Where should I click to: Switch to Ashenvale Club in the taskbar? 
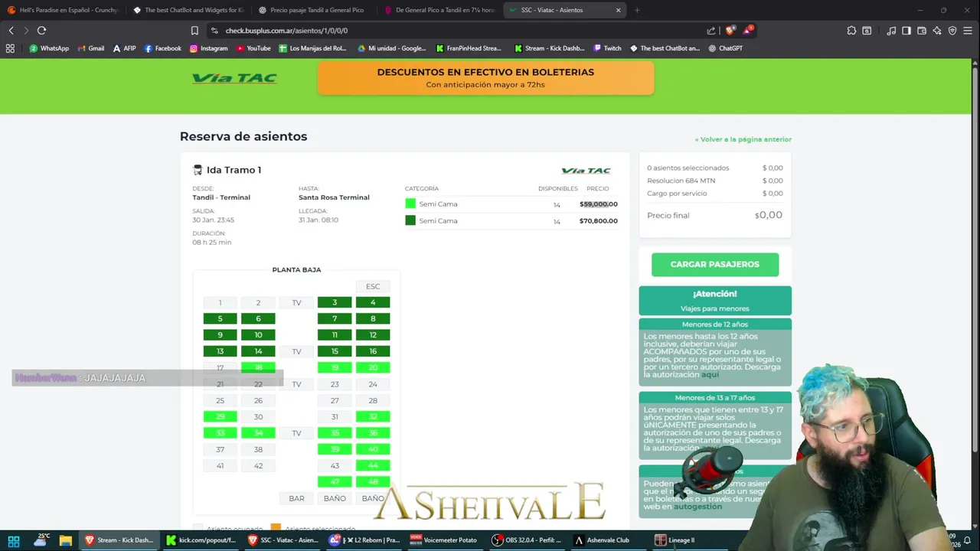[x=601, y=540]
